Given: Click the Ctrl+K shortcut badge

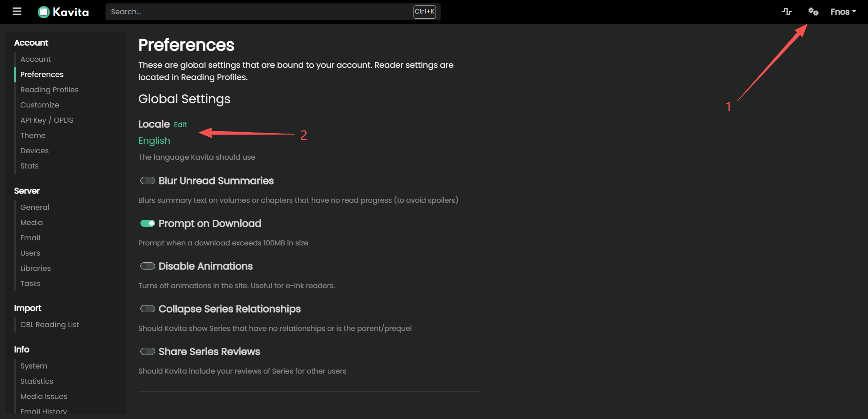Looking at the screenshot, I should pos(424,12).
